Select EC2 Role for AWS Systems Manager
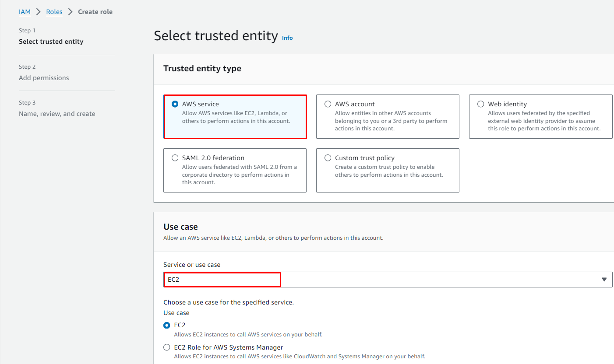This screenshot has height=364, width=614. coord(167,347)
